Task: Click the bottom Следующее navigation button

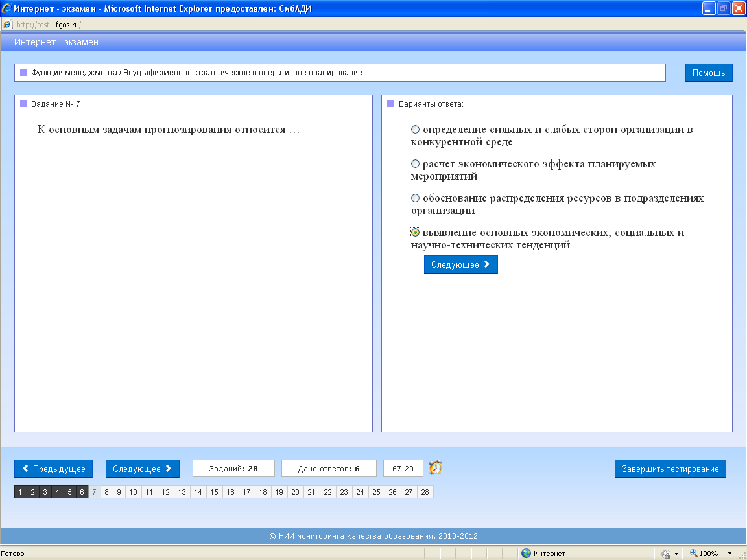Action: [x=143, y=469]
